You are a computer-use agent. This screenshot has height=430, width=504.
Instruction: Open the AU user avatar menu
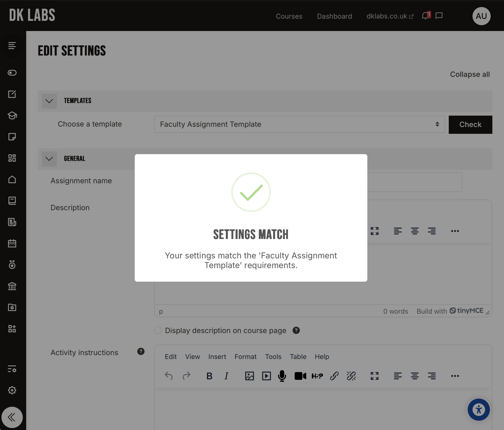[x=481, y=16]
